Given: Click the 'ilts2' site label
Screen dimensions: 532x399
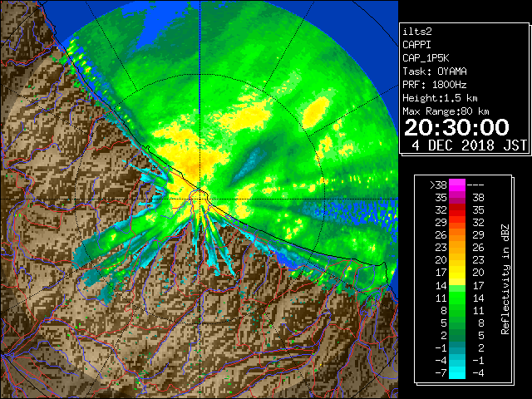Looking at the screenshot, I should [x=417, y=32].
